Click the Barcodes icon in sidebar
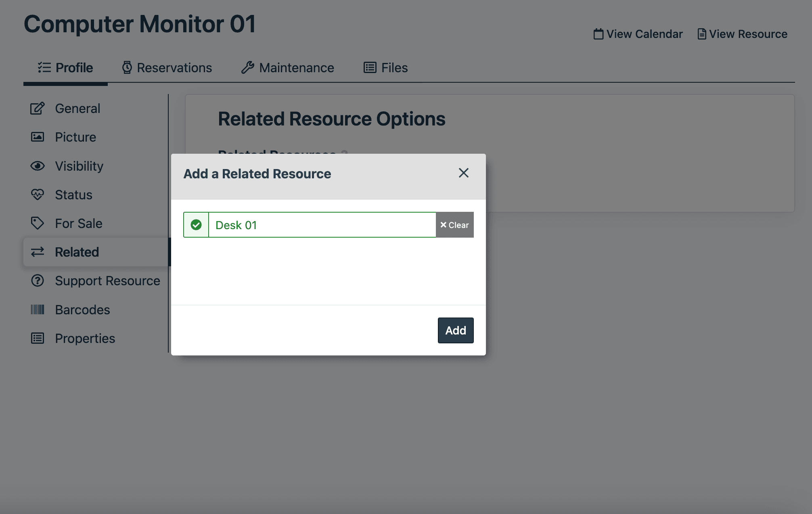Image resolution: width=812 pixels, height=514 pixels. pyautogui.click(x=37, y=309)
